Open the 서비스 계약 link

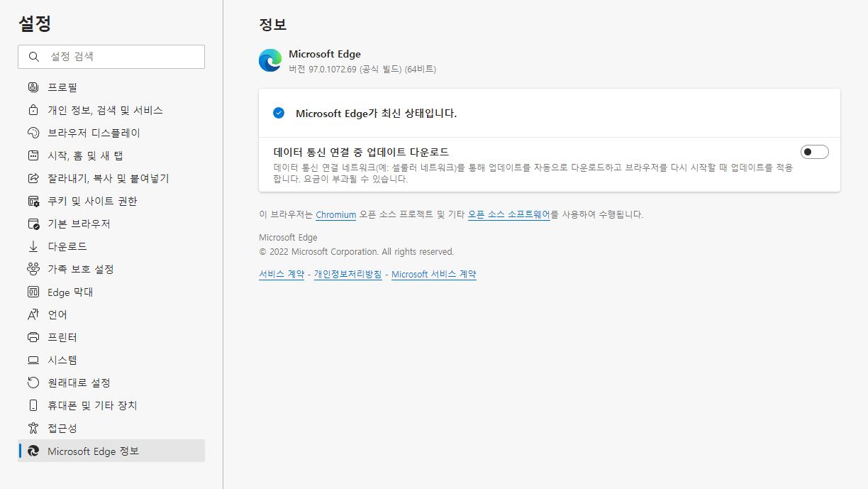tap(282, 274)
